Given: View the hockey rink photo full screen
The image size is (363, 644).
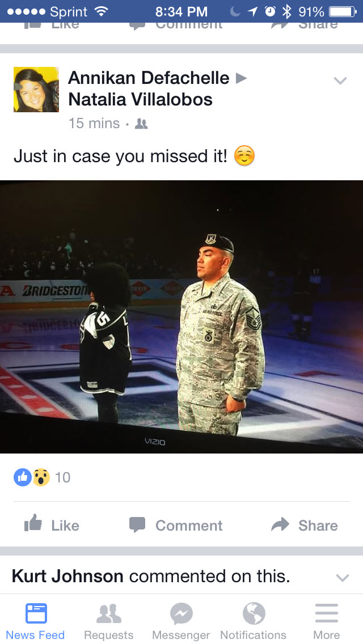Looking at the screenshot, I should pyautogui.click(x=181, y=317).
